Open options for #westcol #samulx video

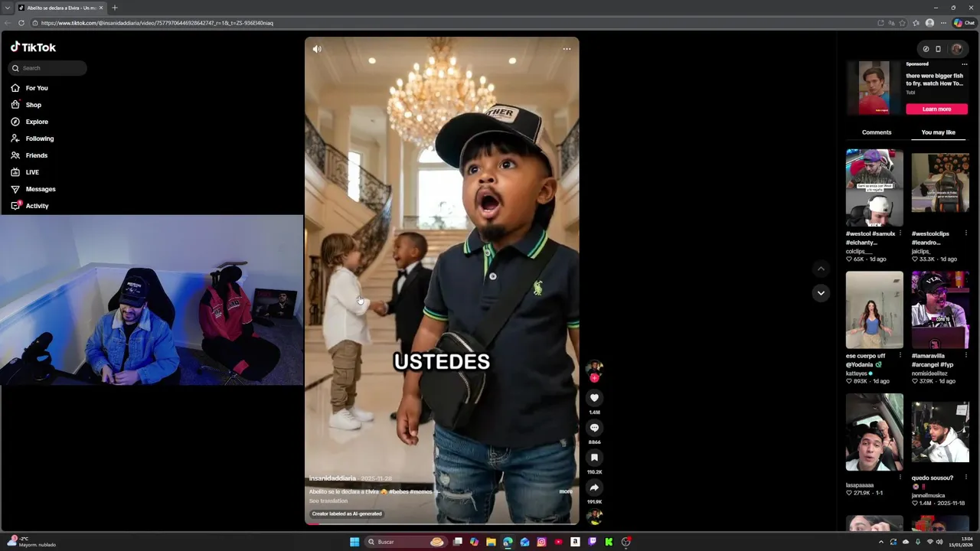900,233
